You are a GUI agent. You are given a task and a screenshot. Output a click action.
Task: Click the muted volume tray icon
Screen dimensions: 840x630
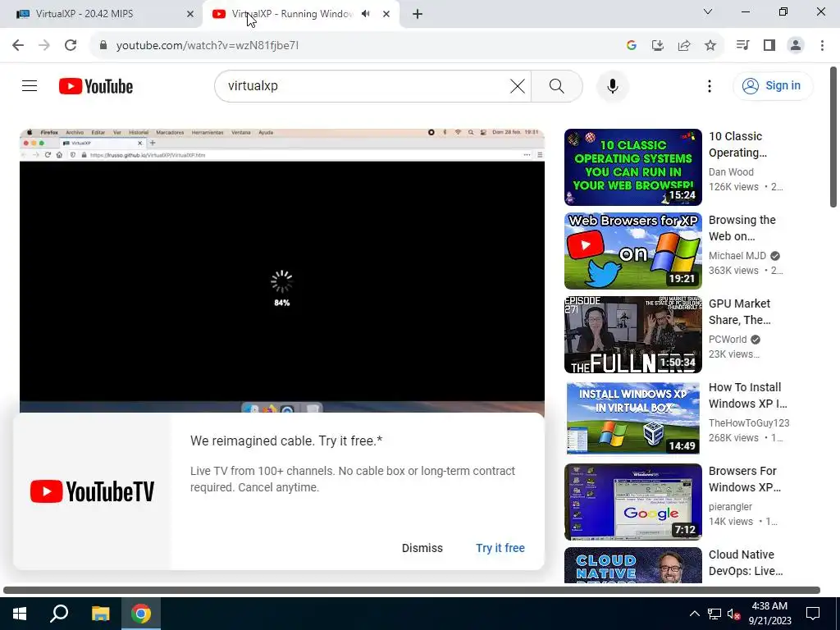(734, 614)
